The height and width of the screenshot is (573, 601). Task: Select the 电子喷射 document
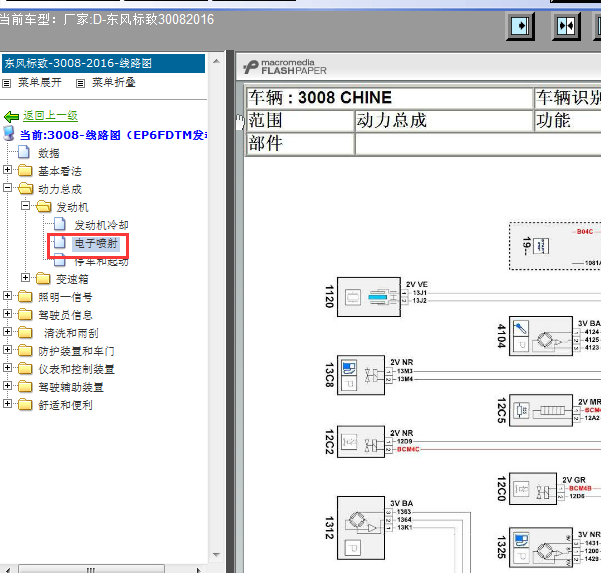96,243
